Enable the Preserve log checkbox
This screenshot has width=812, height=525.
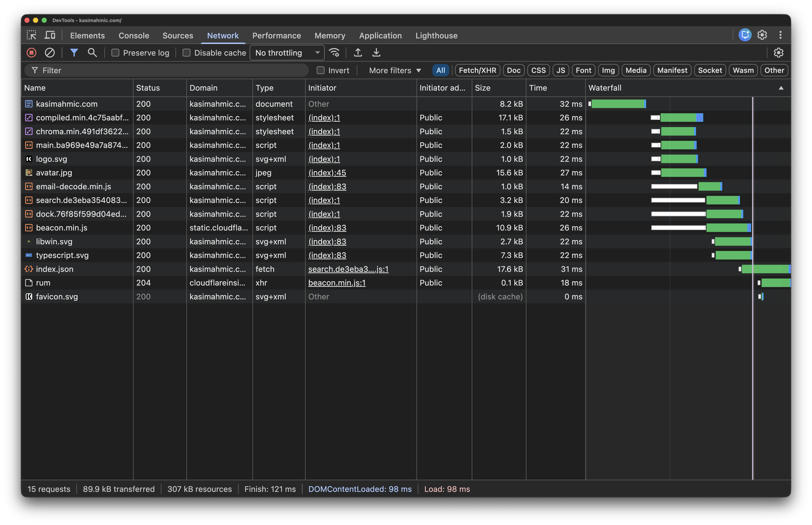[x=115, y=53]
